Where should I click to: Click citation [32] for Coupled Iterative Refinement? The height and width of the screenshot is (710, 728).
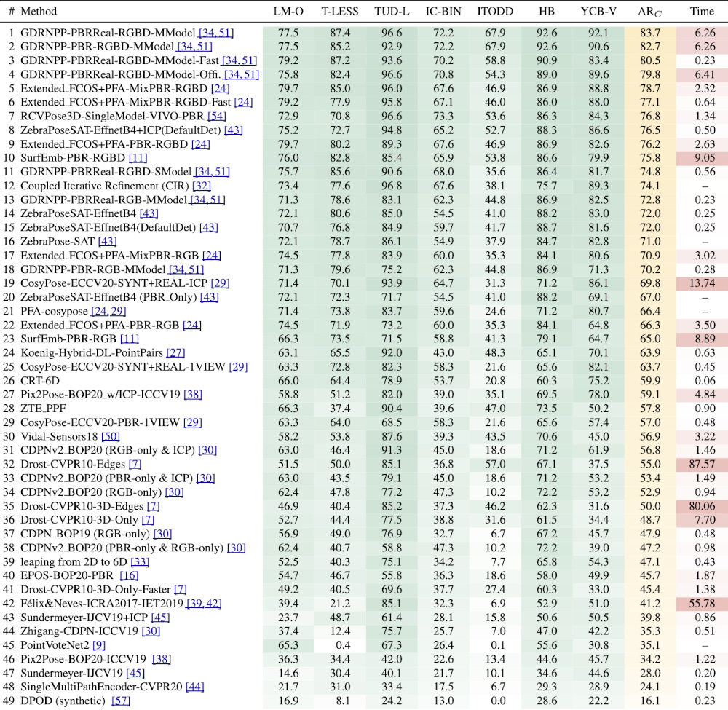202,186
